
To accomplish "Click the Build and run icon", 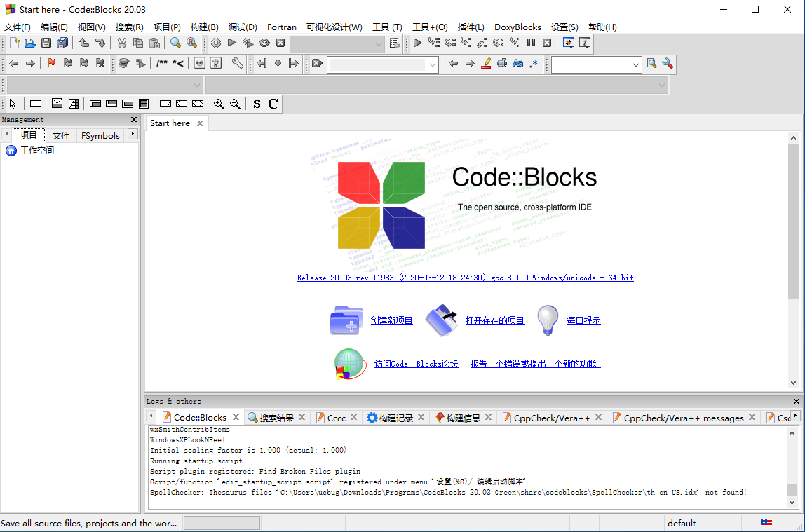I will 248,43.
